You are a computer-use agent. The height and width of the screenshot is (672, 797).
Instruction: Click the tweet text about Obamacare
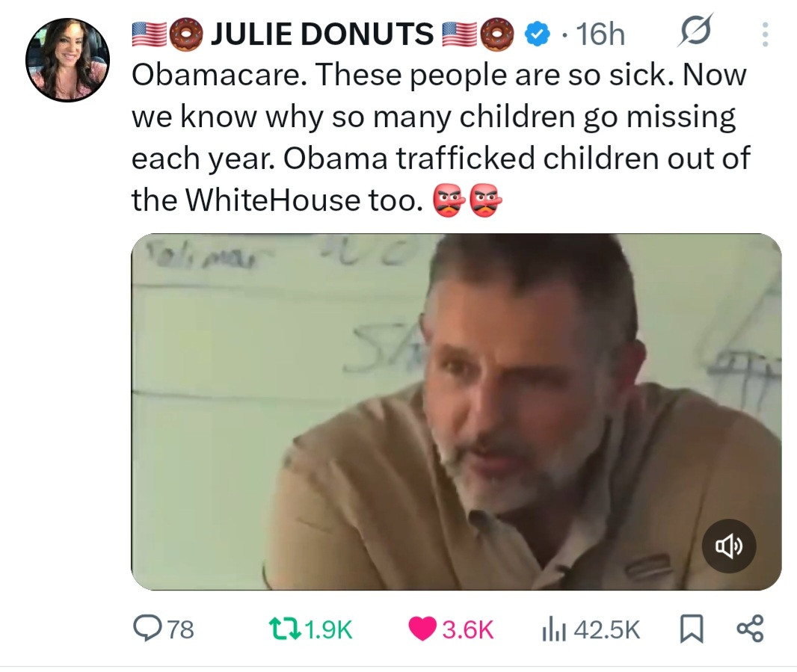[x=440, y=137]
